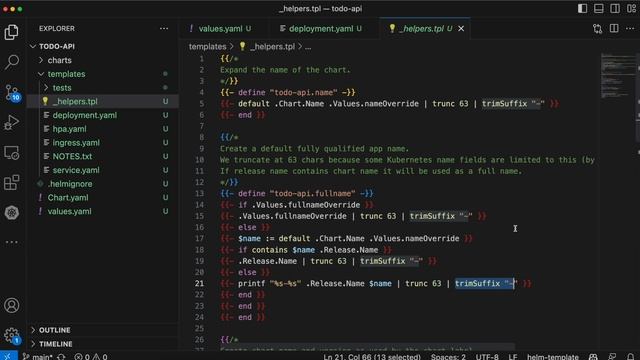The width and height of the screenshot is (640, 360).
Task: Click the Ln 21, Col 66 position indicator
Action: [372, 357]
